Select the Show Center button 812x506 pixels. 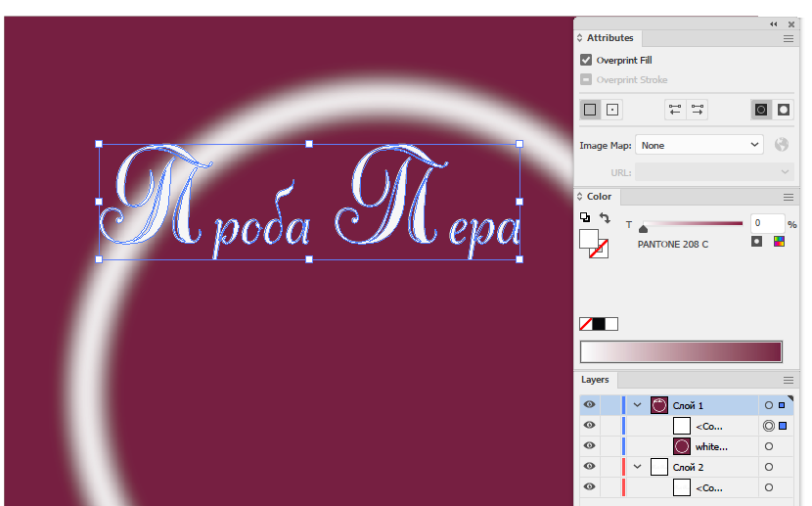[612, 110]
